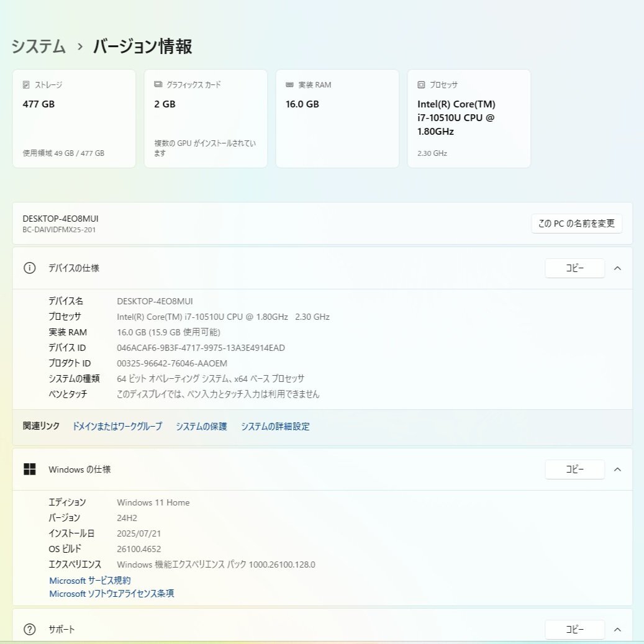Viewport: 644px width, 644px height.
Task: Click the バージョン情報 page title
Action: point(142,46)
